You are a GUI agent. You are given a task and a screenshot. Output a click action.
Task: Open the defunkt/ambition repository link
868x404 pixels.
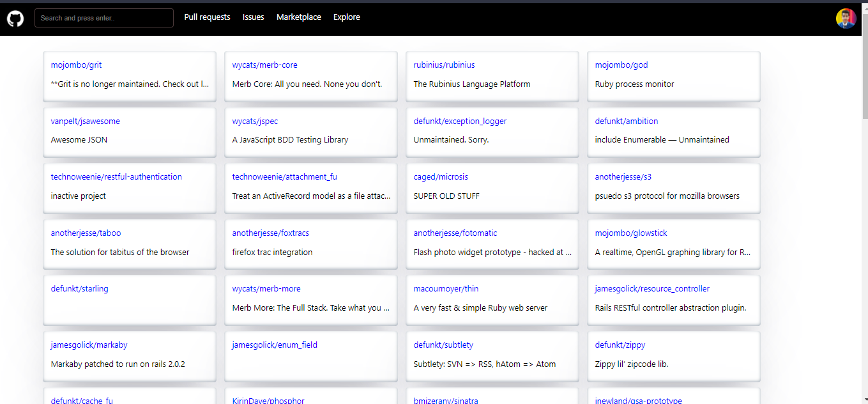(x=627, y=121)
